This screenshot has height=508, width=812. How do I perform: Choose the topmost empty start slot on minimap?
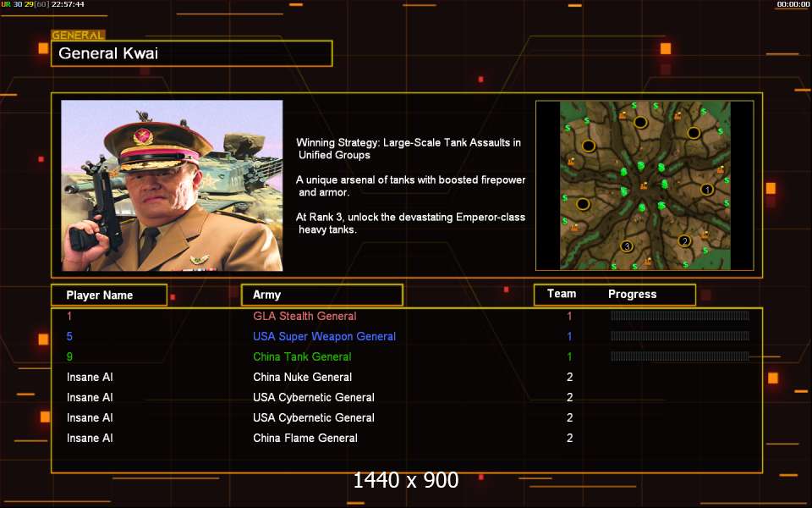(641, 122)
